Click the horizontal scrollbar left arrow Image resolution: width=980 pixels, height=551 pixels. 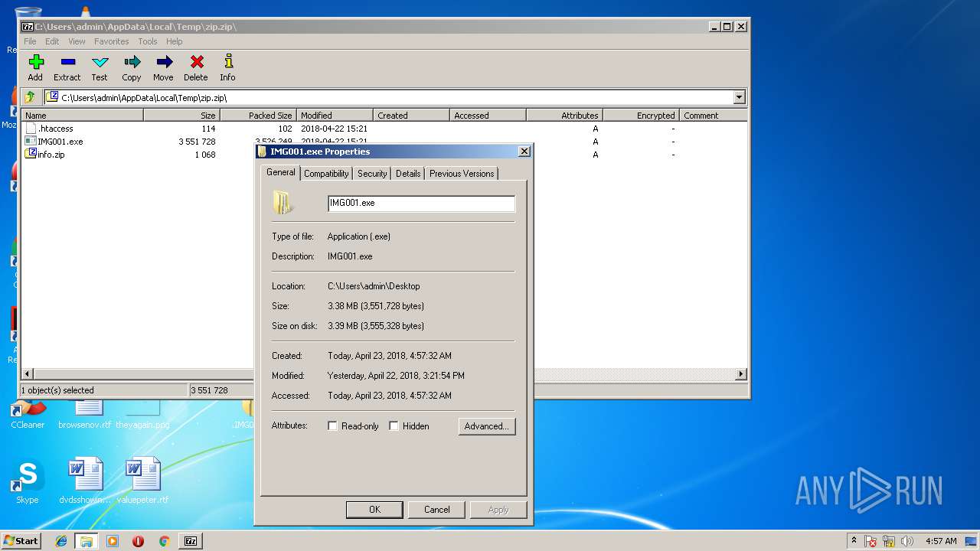coord(28,374)
